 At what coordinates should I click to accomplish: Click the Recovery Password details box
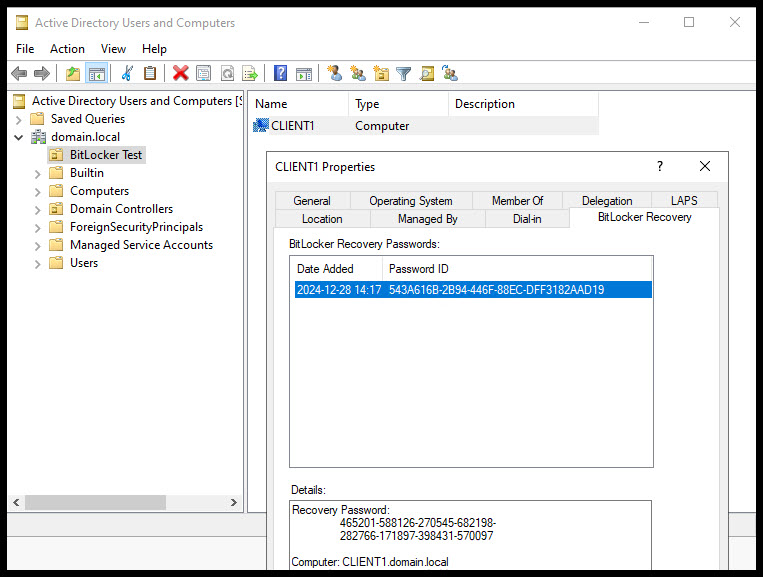click(470, 534)
